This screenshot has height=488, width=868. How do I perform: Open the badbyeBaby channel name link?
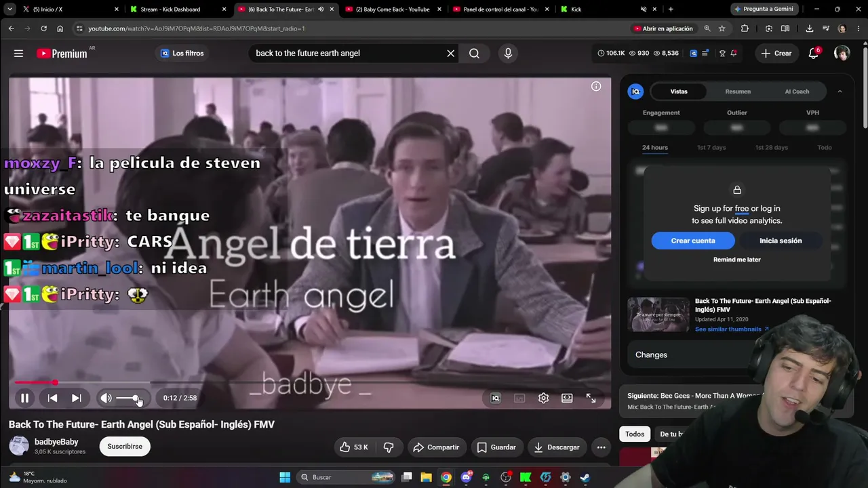pyautogui.click(x=56, y=442)
